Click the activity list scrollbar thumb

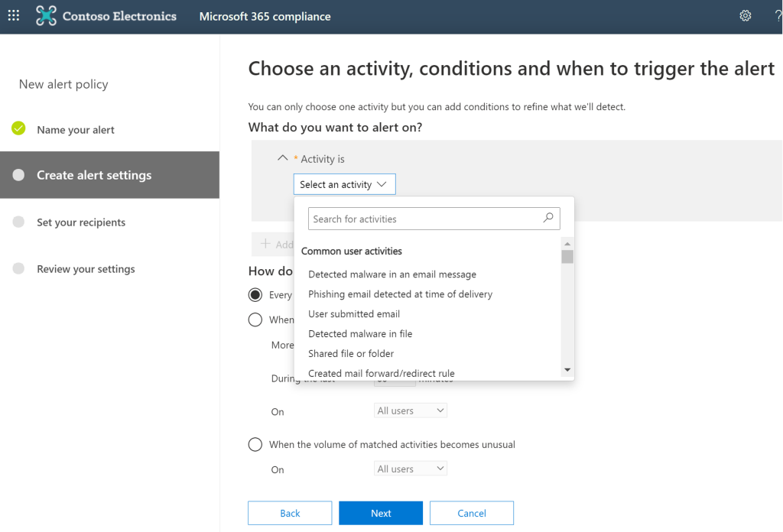(x=567, y=257)
